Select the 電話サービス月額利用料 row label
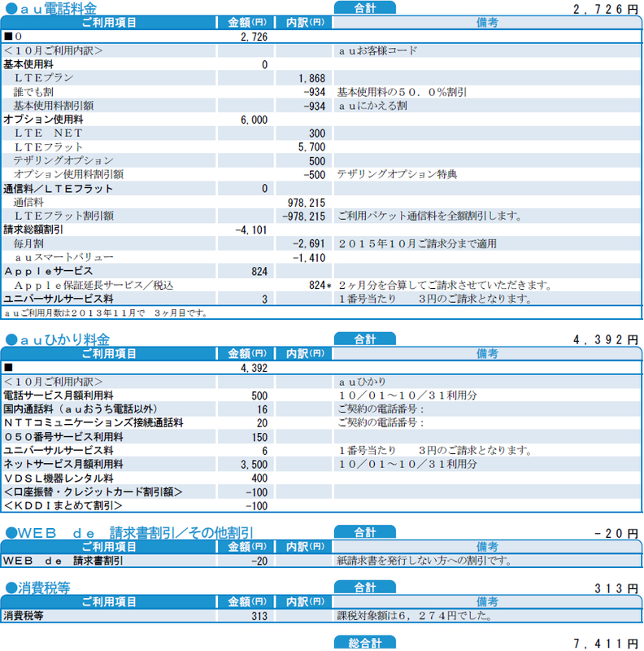The image size is (644, 651). pyautogui.click(x=58, y=395)
